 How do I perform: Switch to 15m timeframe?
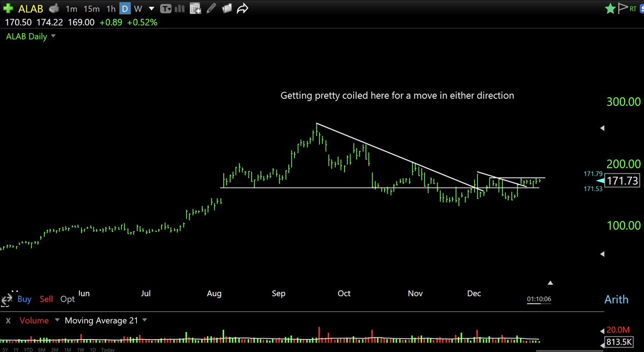coord(91,9)
